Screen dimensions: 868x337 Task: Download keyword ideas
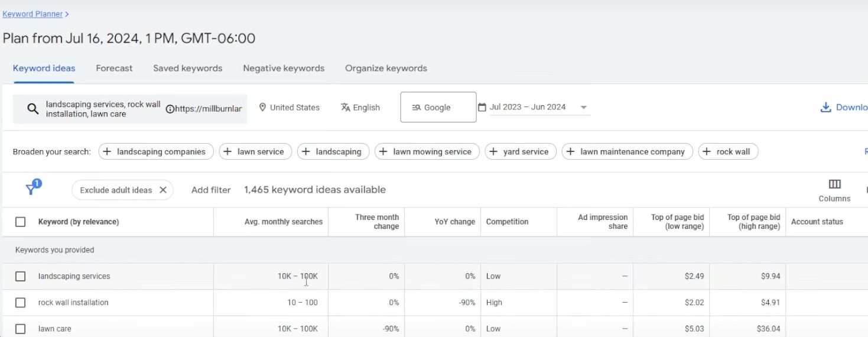coord(844,107)
